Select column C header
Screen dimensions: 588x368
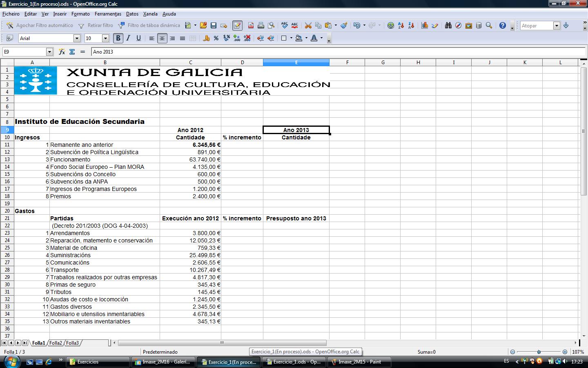point(190,63)
